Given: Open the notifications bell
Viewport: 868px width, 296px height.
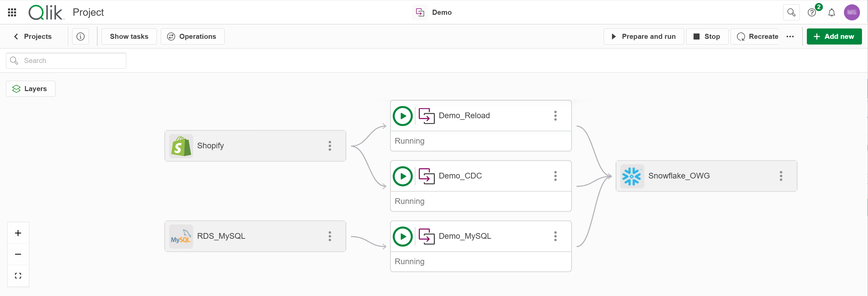Looking at the screenshot, I should point(832,12).
